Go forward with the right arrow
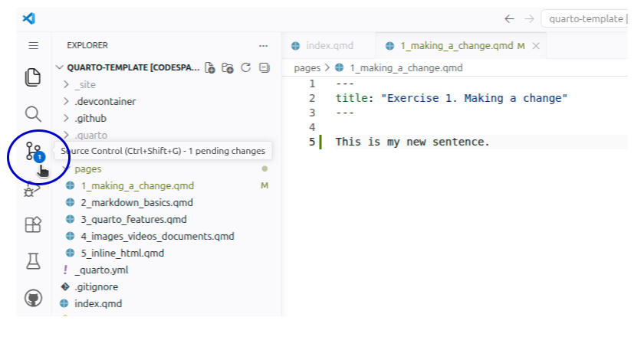Screen dimensions: 644x337 [x=530, y=19]
